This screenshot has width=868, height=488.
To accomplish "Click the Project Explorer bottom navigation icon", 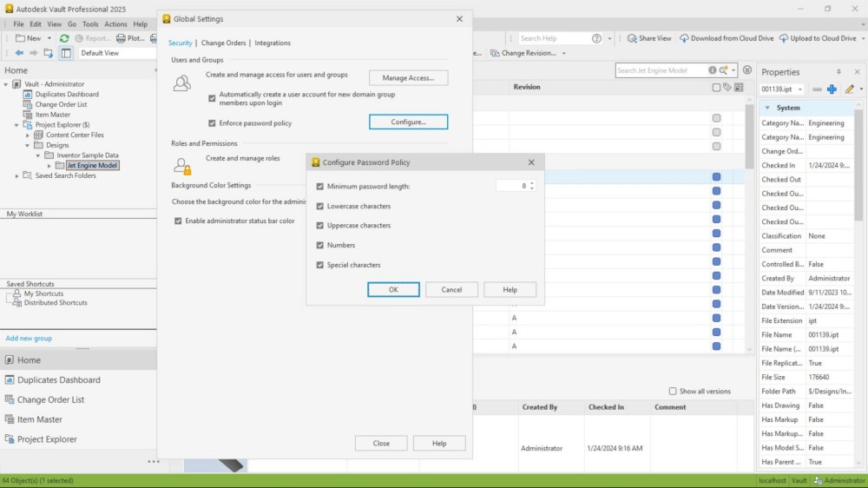I will tap(10, 439).
